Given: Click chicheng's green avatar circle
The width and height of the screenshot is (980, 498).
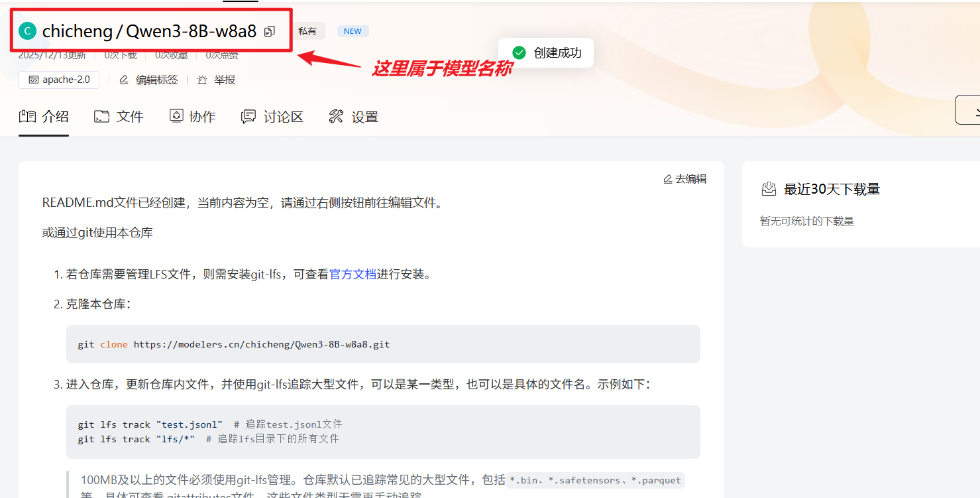Looking at the screenshot, I should pos(27,31).
